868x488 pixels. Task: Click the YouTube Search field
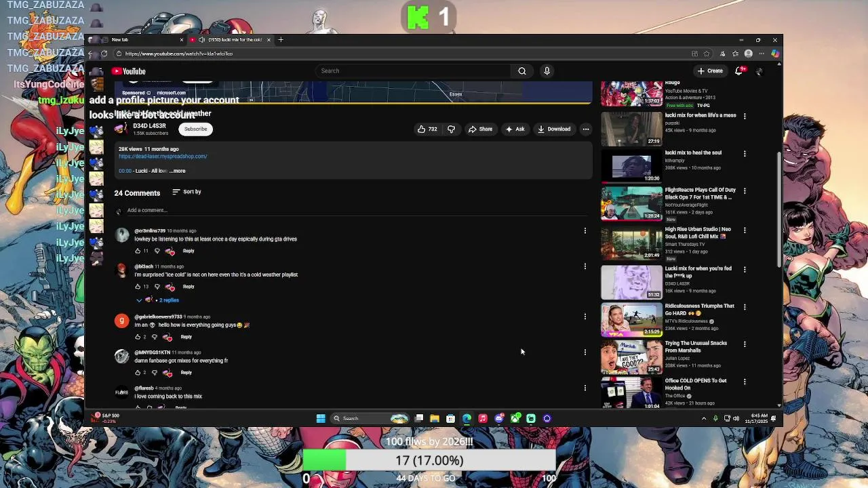pos(414,70)
